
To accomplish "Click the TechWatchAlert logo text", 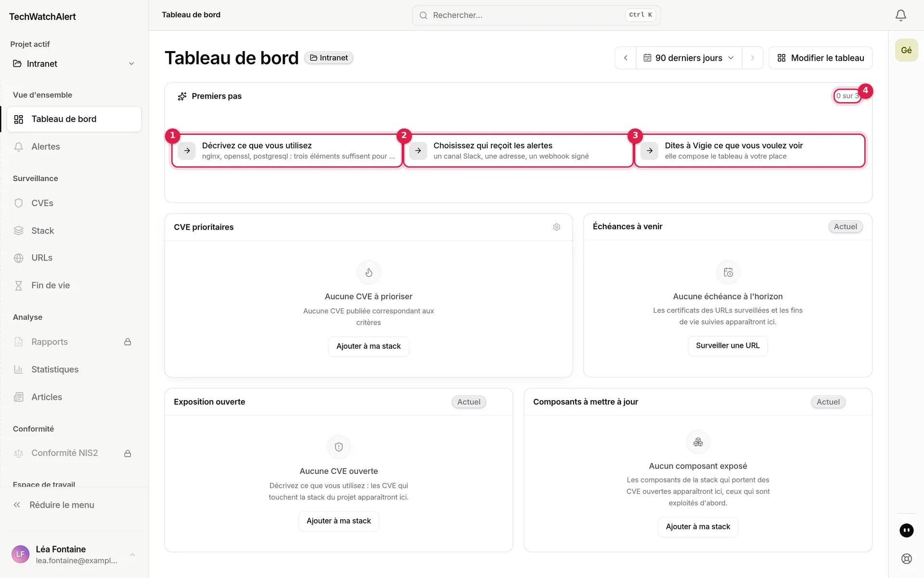I will [x=42, y=17].
